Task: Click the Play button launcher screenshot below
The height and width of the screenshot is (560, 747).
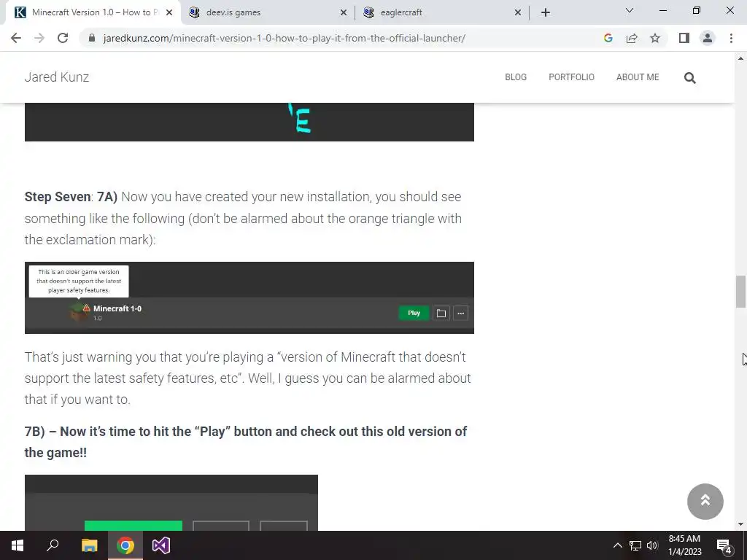Action: tap(171, 503)
